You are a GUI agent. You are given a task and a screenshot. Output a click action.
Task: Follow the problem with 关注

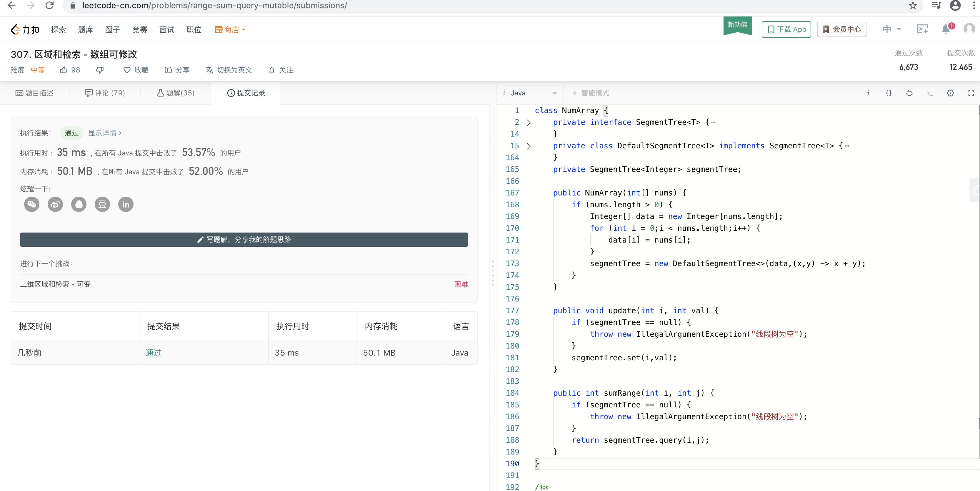281,70
